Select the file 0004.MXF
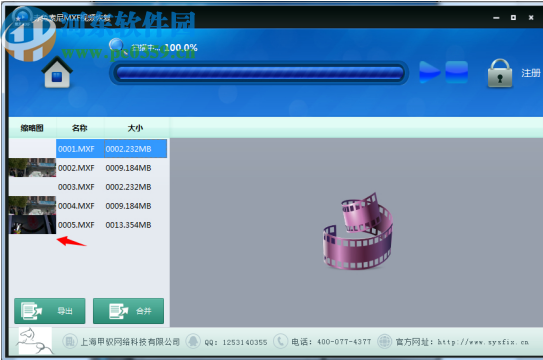This screenshot has width=543, height=360. click(x=76, y=206)
